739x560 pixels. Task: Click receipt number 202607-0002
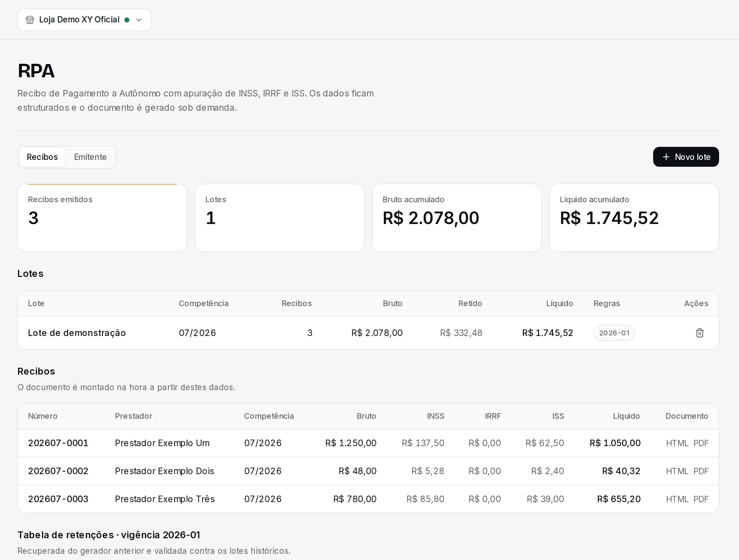coord(58,471)
